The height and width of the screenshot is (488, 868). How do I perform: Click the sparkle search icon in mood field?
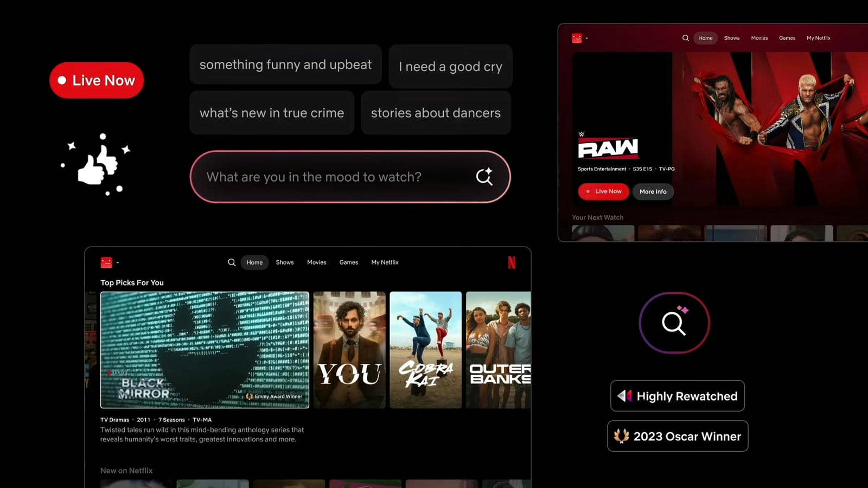tap(484, 177)
